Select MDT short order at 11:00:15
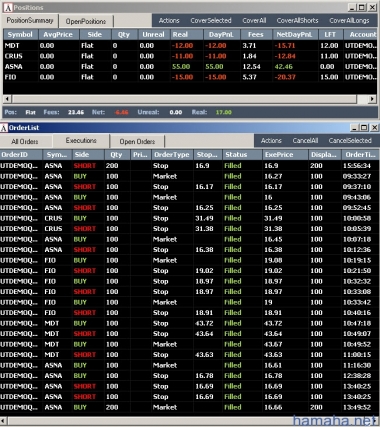Viewport: 380px width, 427px height. pos(190,355)
